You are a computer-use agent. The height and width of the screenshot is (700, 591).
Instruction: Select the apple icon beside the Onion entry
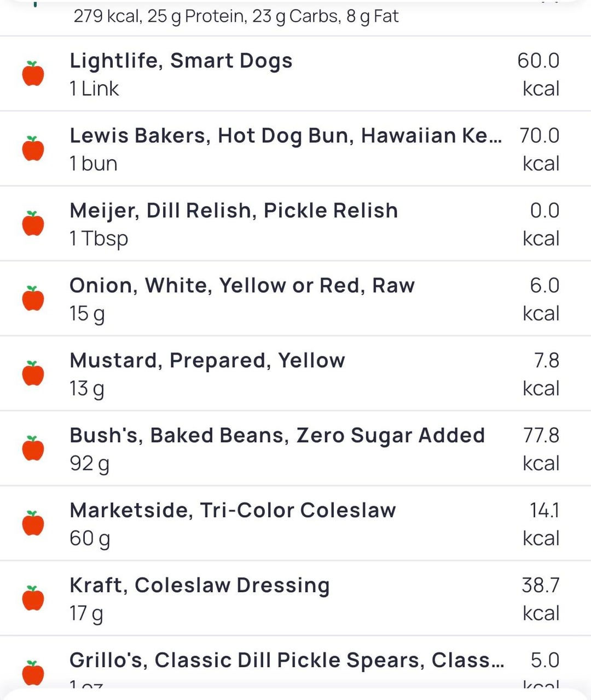tap(33, 299)
